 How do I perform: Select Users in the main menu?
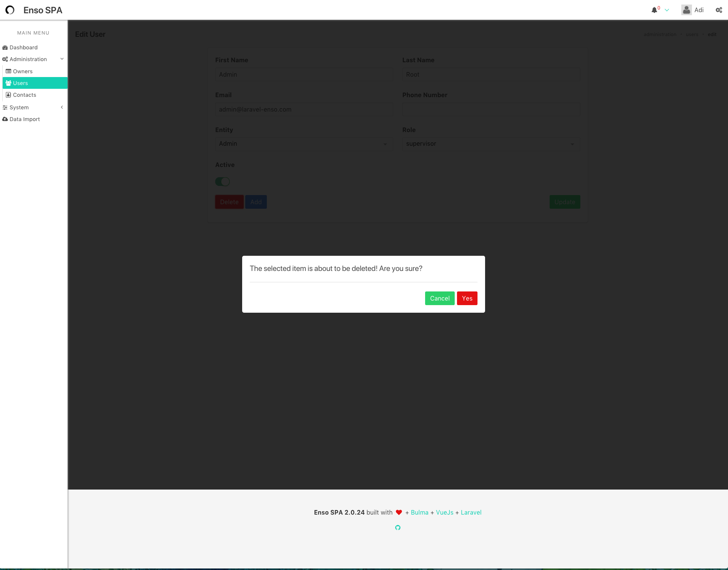tap(20, 83)
